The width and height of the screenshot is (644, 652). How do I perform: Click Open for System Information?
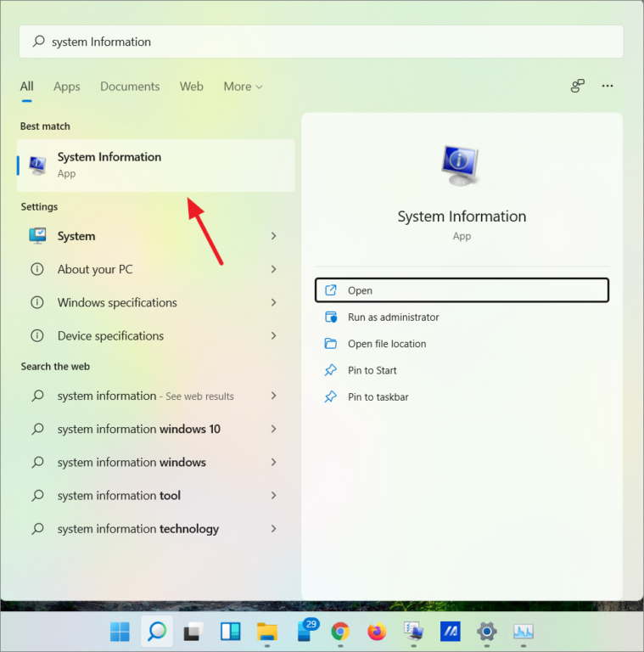(462, 290)
